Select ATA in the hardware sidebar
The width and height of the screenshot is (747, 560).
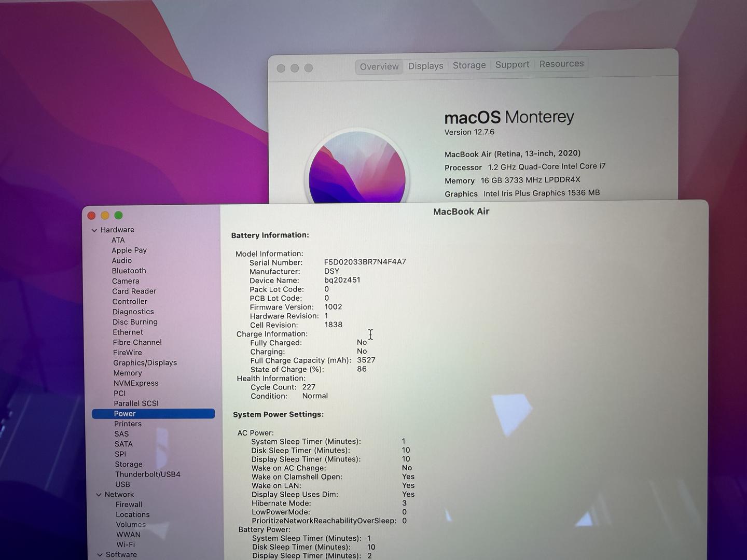tap(118, 240)
